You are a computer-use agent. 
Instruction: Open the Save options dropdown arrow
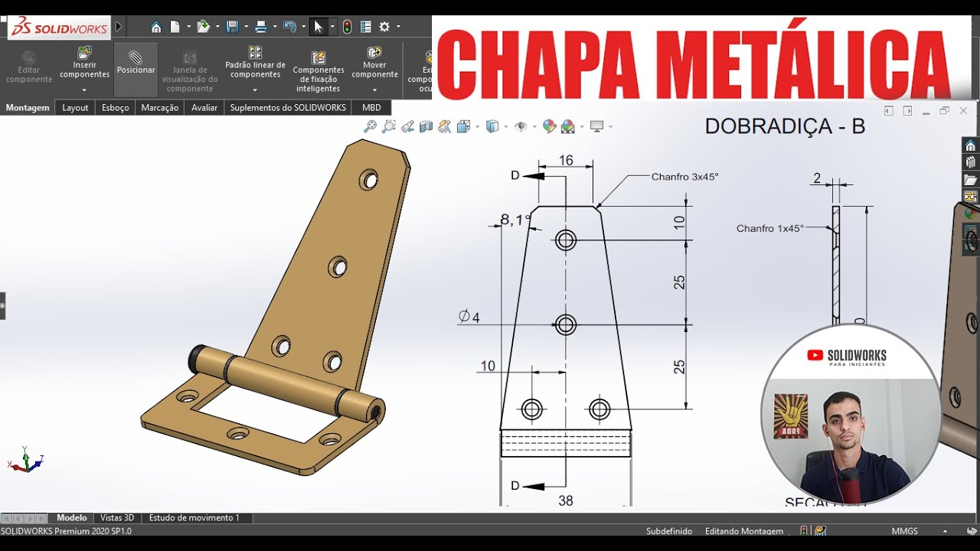pos(246,27)
